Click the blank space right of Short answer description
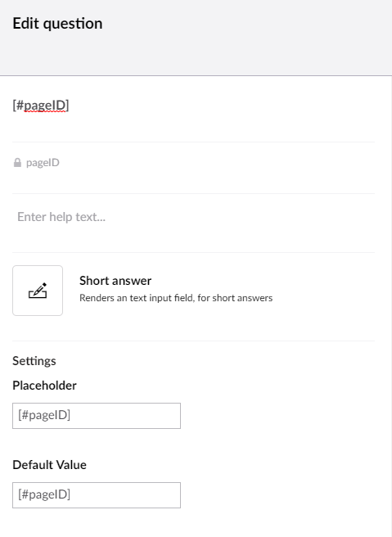This screenshot has height=537, width=392. (323, 291)
